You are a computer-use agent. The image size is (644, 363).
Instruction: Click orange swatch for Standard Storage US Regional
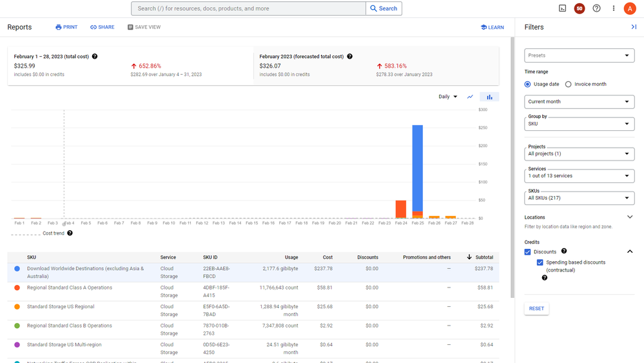point(17,306)
